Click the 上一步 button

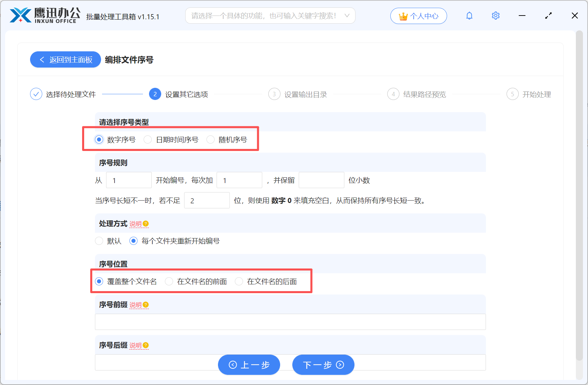(249, 365)
